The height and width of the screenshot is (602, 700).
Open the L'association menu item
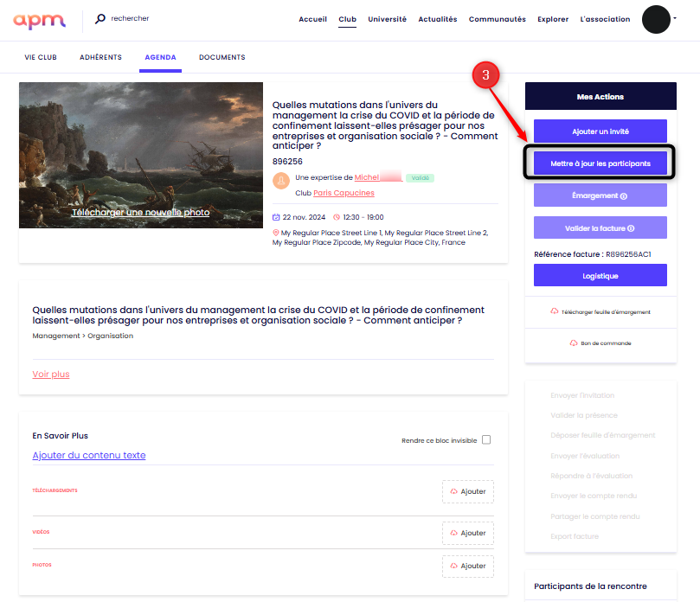tap(605, 19)
